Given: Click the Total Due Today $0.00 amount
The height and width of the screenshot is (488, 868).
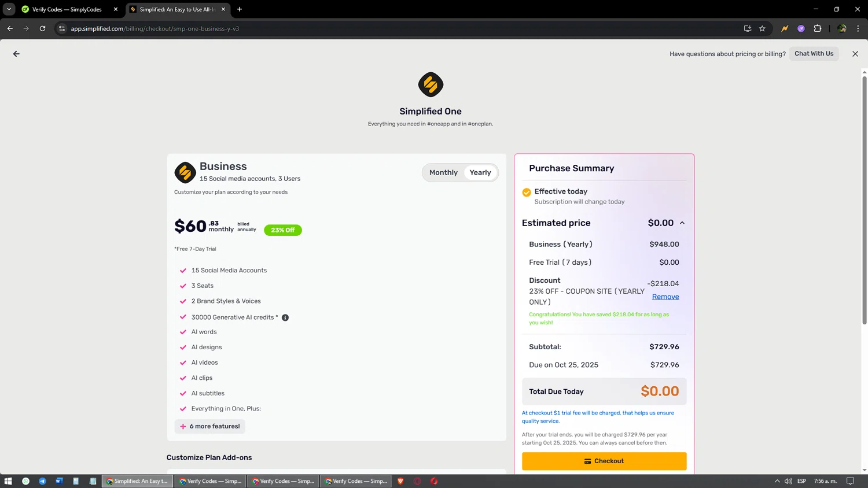Looking at the screenshot, I should [660, 391].
